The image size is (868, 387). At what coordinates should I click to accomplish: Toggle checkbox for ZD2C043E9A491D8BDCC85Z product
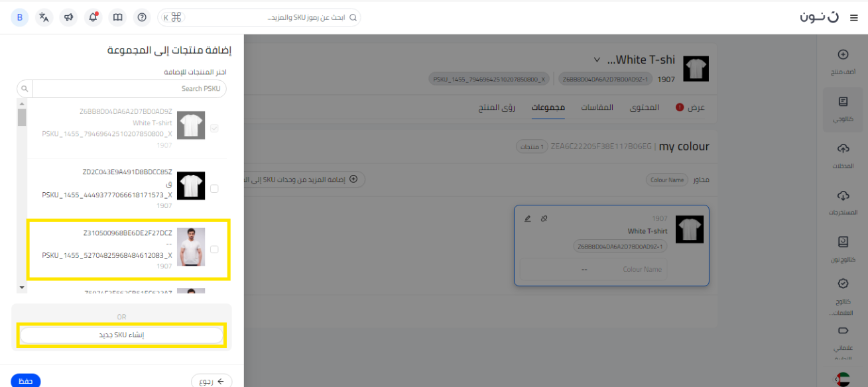214,189
